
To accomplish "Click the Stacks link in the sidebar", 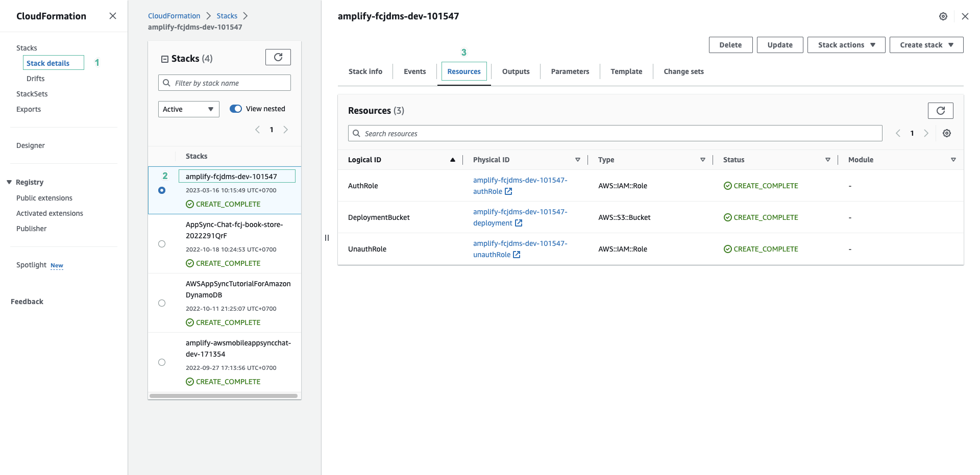I will pos(27,48).
